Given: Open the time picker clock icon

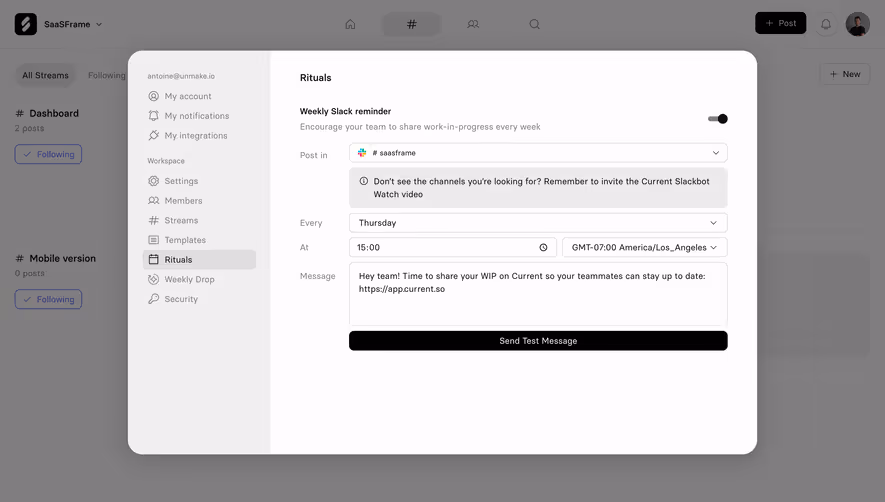Looking at the screenshot, I should (x=544, y=247).
